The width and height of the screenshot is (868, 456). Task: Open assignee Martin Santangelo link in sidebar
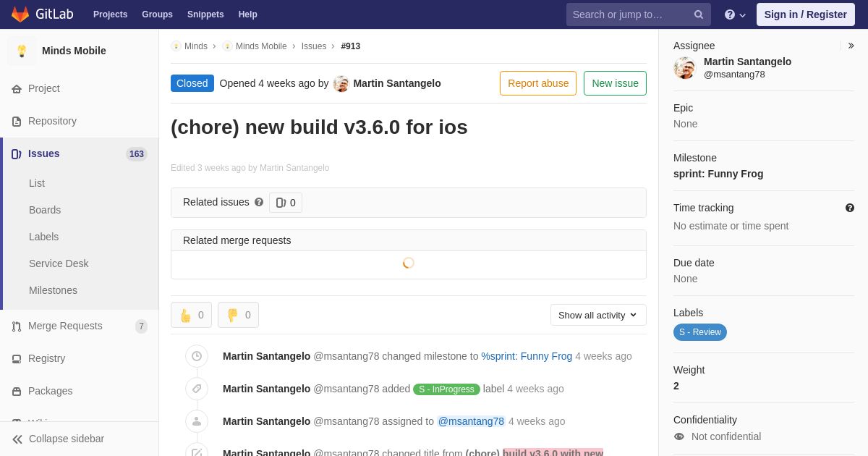pos(747,62)
